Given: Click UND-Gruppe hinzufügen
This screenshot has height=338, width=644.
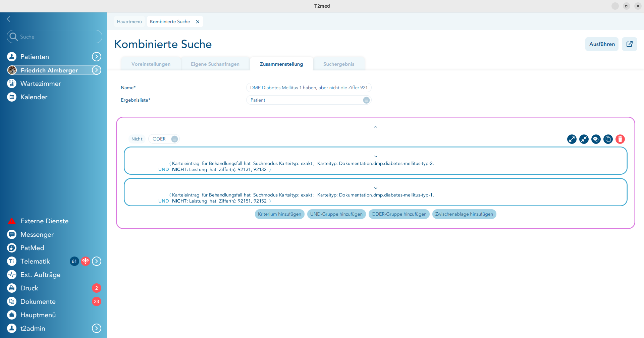Looking at the screenshot, I should point(336,214).
